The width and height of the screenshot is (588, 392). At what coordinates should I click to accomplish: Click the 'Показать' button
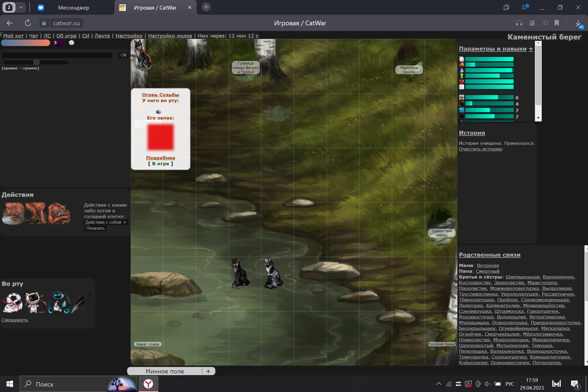96,228
